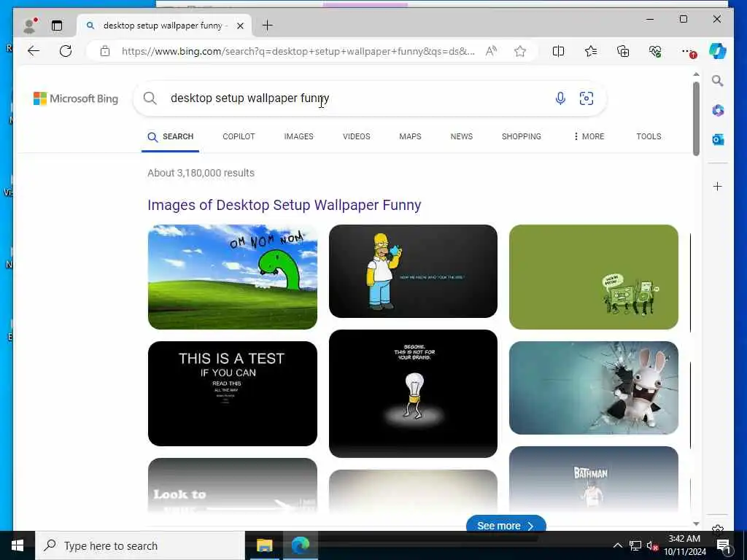The width and height of the screenshot is (747, 560).
Task: Open Microsoft 365 Copilot sidebar icon
Action: click(x=718, y=111)
